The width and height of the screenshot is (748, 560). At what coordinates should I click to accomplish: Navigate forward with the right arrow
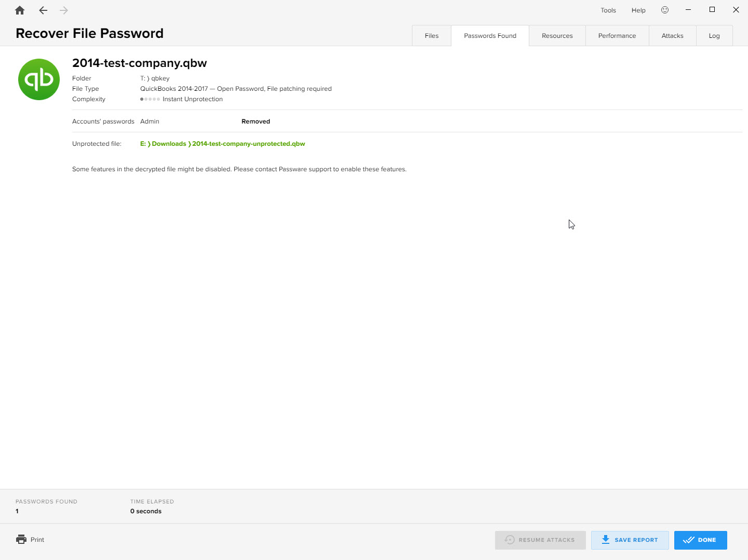point(64,10)
